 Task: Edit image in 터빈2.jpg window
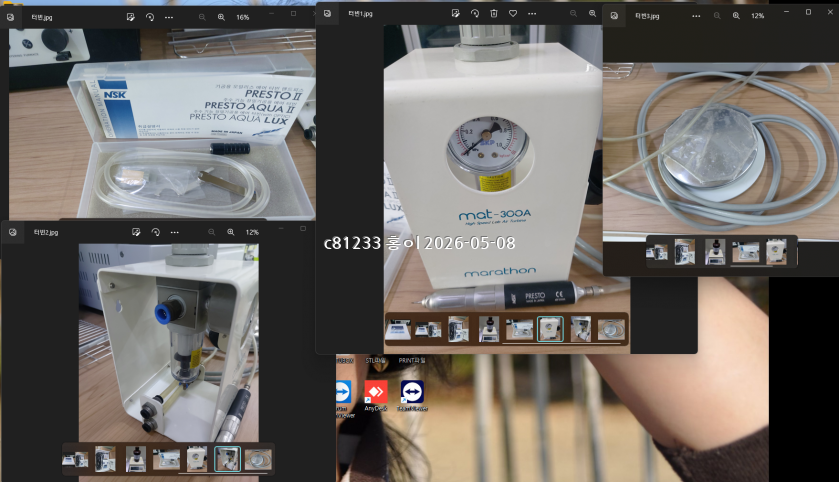[x=136, y=232]
